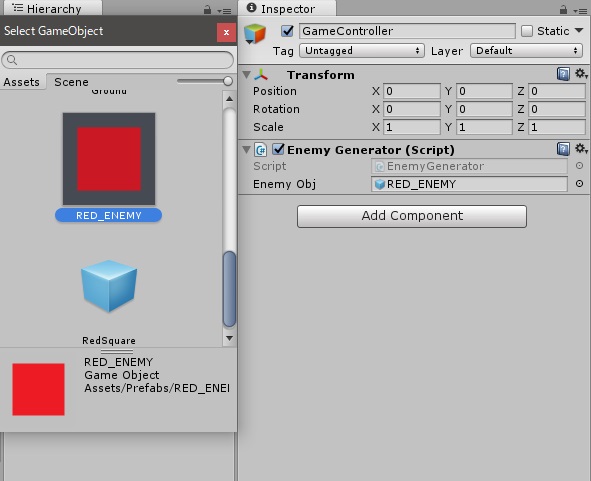591x481 pixels.
Task: Click the GameObject search field
Action: coord(118,60)
